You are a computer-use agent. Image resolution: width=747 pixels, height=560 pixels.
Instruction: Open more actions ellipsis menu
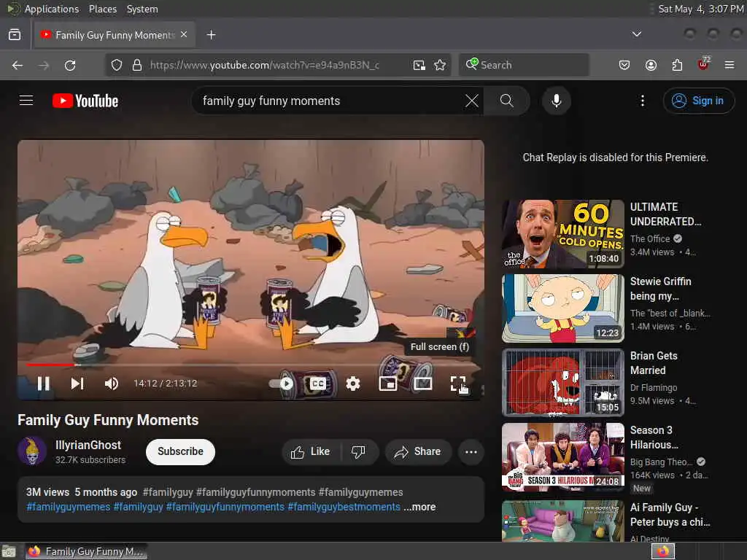[x=471, y=451]
